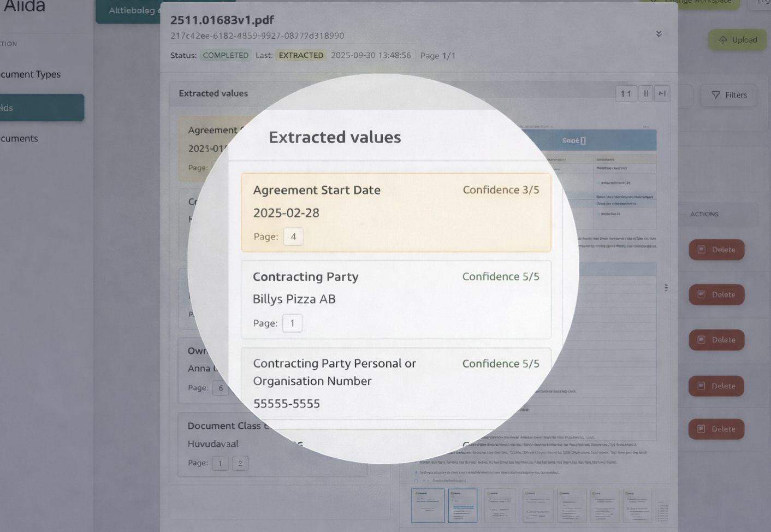Select the highlighted Fields sidebar item

point(42,108)
